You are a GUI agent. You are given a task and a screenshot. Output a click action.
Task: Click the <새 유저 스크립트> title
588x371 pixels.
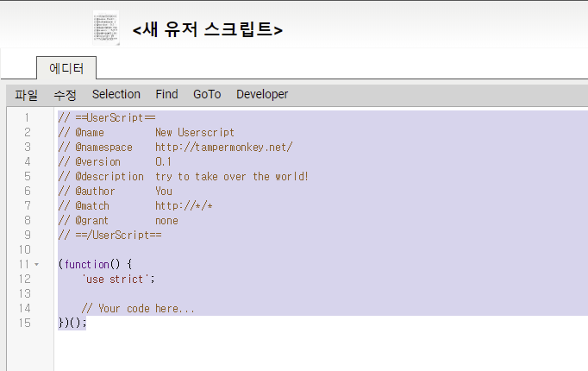coord(208,29)
